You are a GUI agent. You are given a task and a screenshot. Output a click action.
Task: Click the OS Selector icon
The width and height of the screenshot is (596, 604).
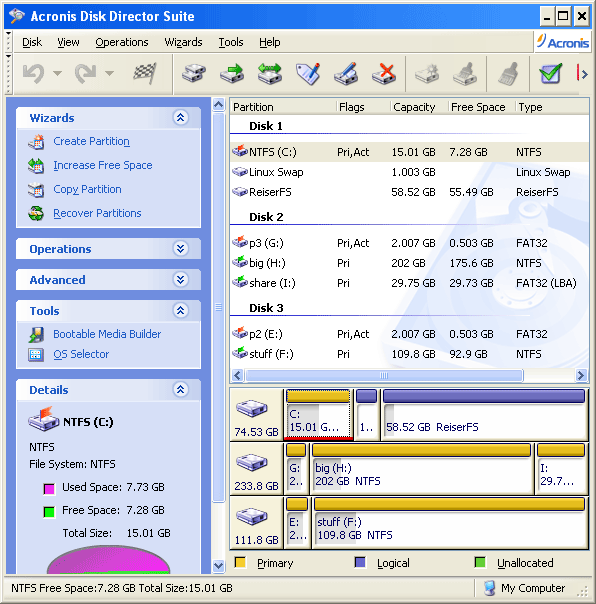click(36, 354)
